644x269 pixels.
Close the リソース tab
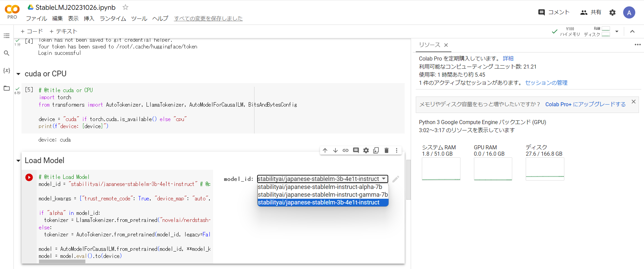coord(446,45)
